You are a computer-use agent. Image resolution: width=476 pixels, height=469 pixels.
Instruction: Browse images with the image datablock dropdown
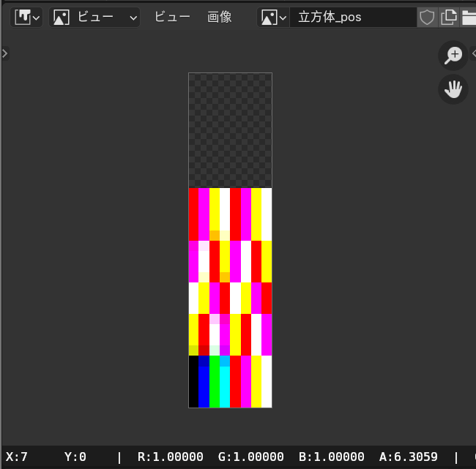(x=273, y=18)
